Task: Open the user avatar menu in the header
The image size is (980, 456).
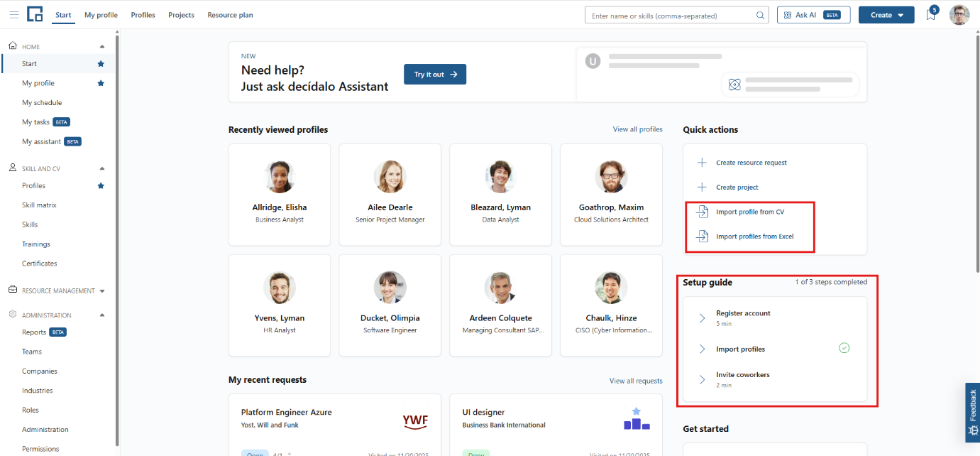Action: [959, 15]
